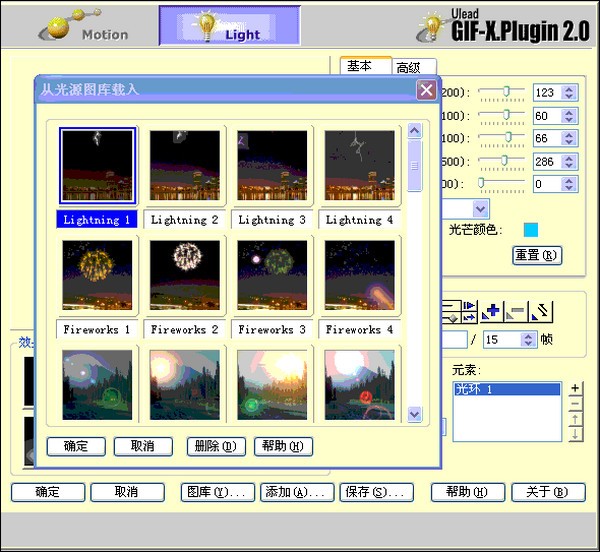
Task: Select the Lightning 4 thumbnail
Action: tap(360, 166)
